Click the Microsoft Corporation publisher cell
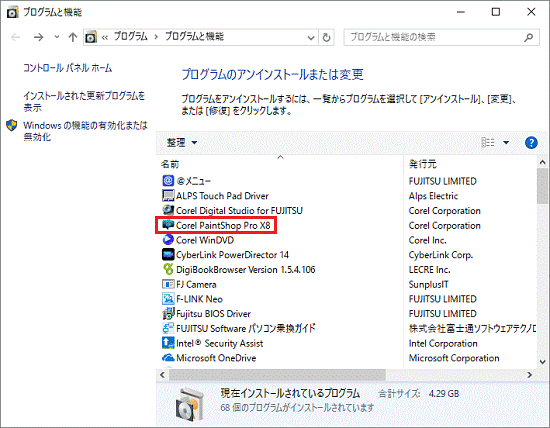 454,358
